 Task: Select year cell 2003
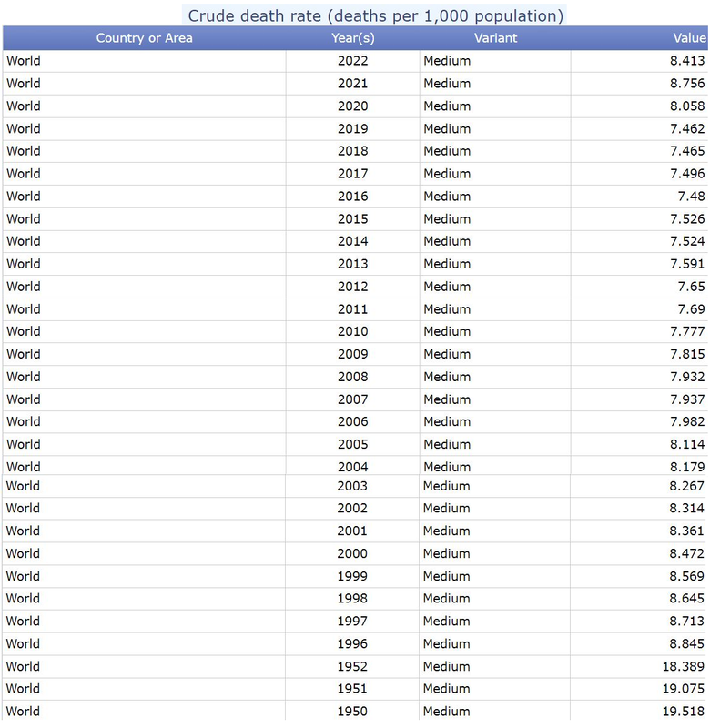(x=352, y=486)
